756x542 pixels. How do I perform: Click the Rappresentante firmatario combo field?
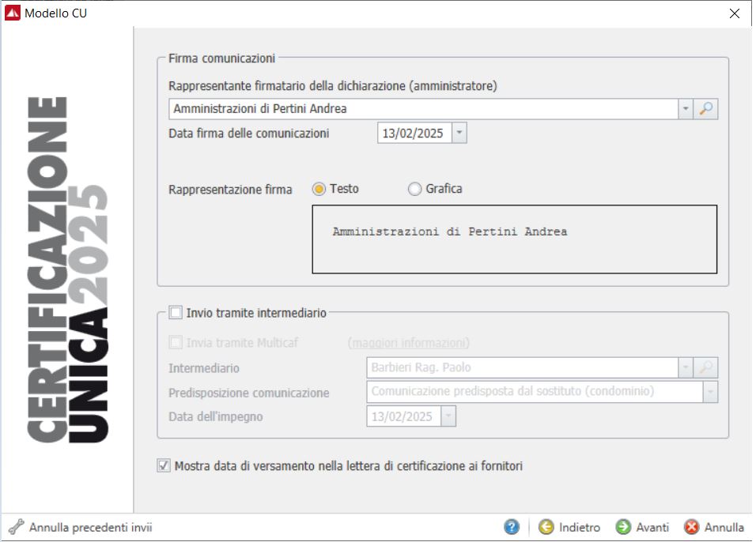[423, 109]
